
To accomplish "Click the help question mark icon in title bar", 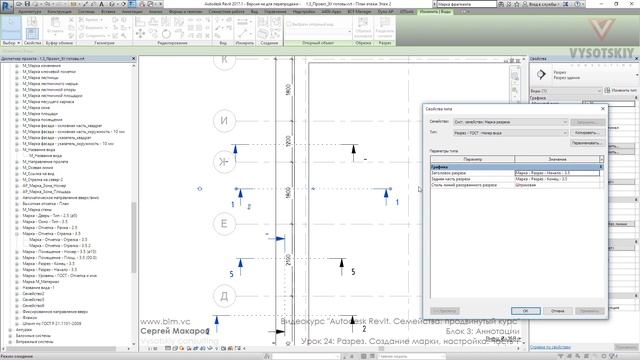I will 577,4.
